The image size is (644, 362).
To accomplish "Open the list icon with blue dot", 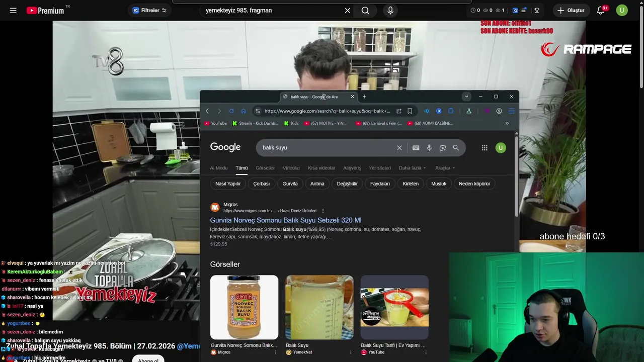I will 524,10.
